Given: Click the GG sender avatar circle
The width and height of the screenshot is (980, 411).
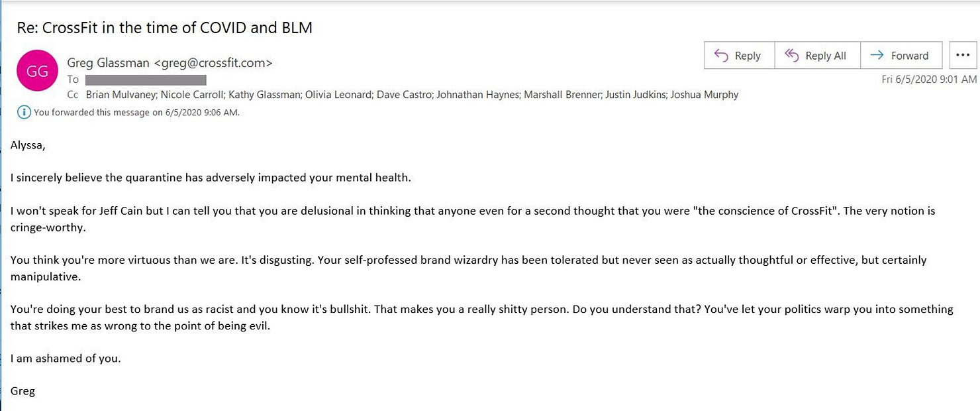Looking at the screenshot, I should click(37, 71).
